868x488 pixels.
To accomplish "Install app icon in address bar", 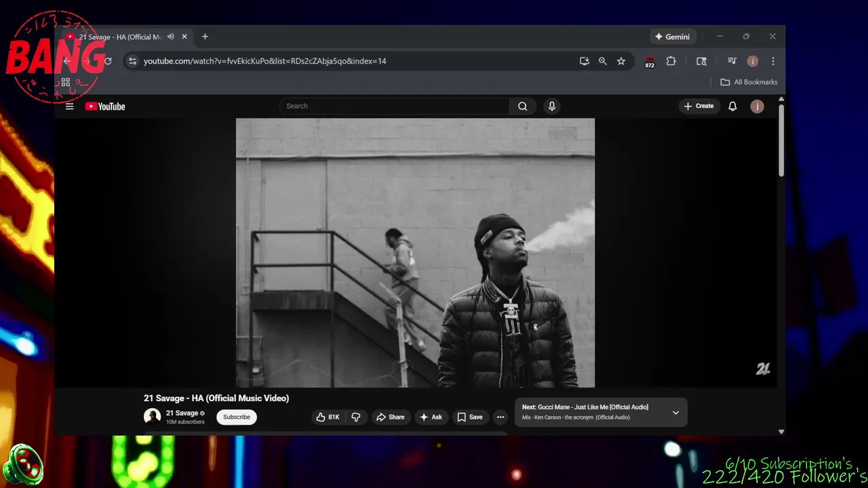I will (x=585, y=61).
